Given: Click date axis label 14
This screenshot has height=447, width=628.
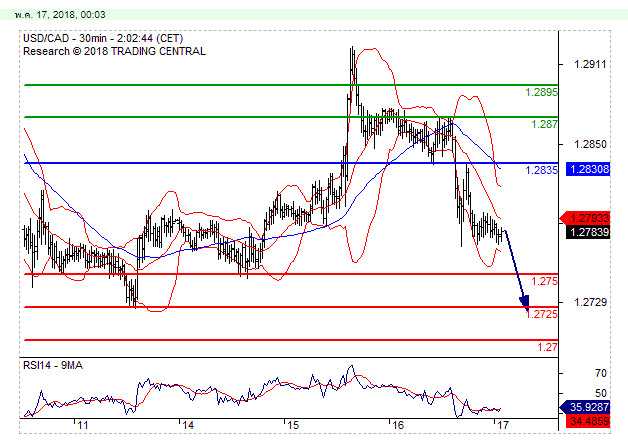Looking at the screenshot, I should pyautogui.click(x=188, y=425).
